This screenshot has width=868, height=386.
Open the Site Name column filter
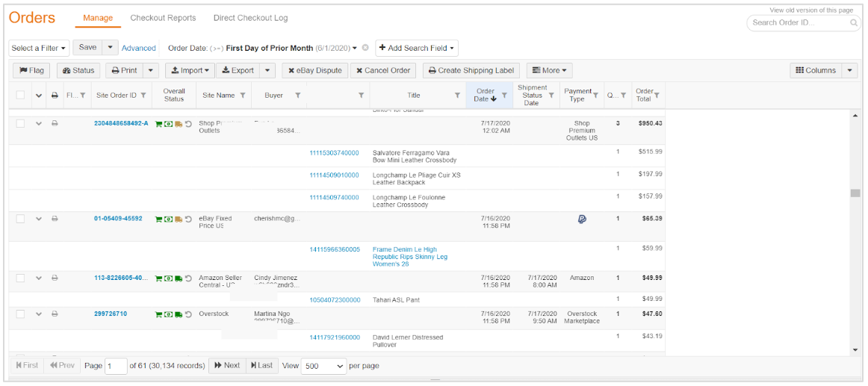[242, 95]
